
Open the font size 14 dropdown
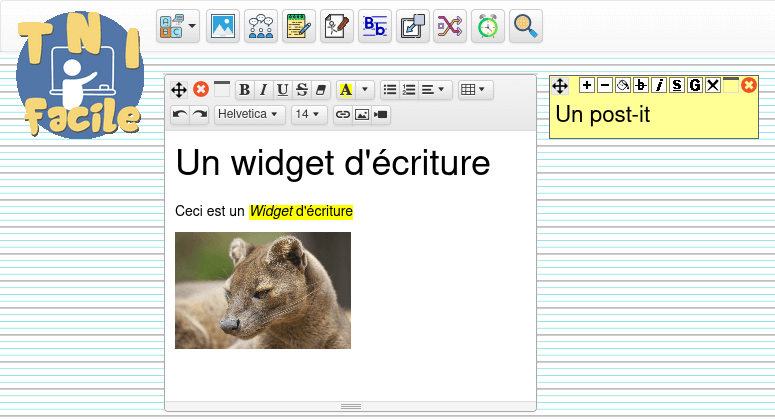[309, 115]
